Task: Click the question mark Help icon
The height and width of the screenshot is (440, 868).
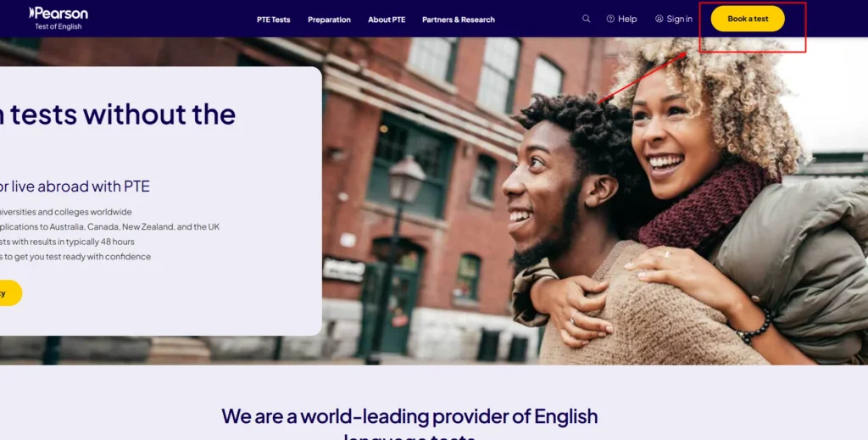Action: click(x=610, y=19)
